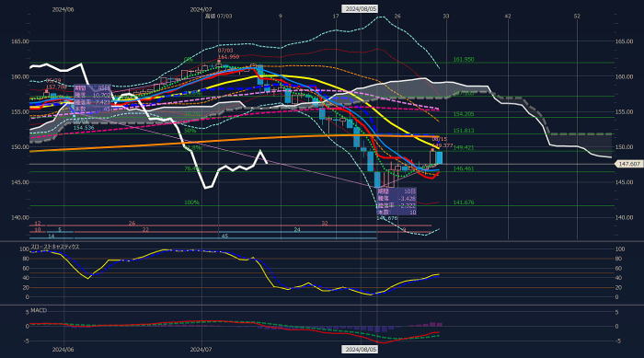Click 145.00 on the right price axis

[624, 182]
